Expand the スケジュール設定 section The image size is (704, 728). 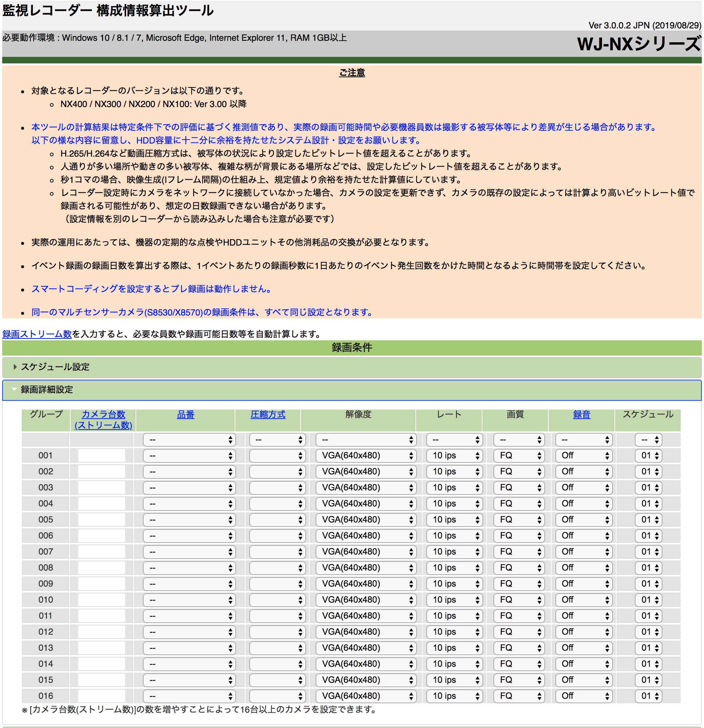(55, 367)
